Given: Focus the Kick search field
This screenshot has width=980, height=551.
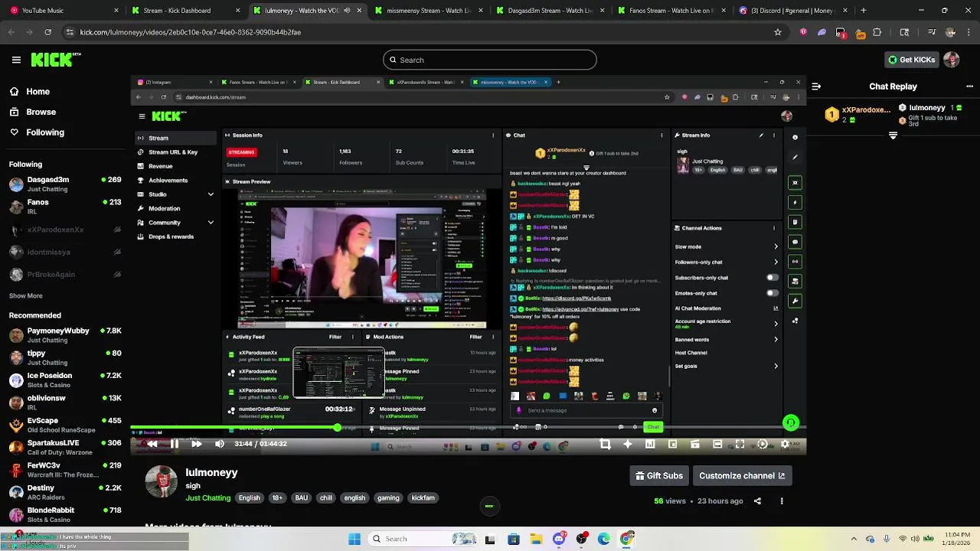Looking at the screenshot, I should pos(490,60).
